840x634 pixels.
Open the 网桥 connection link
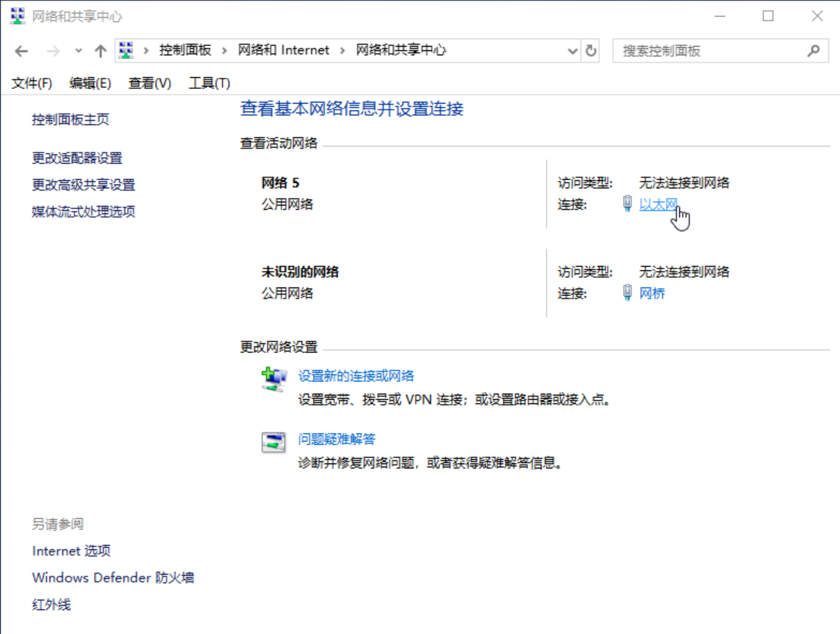pyautogui.click(x=652, y=294)
